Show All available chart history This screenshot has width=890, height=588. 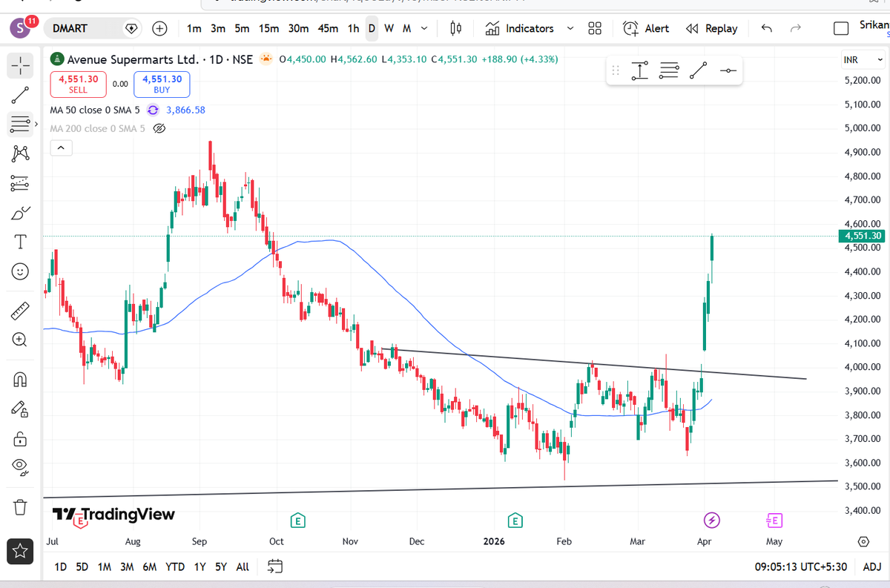click(x=243, y=566)
